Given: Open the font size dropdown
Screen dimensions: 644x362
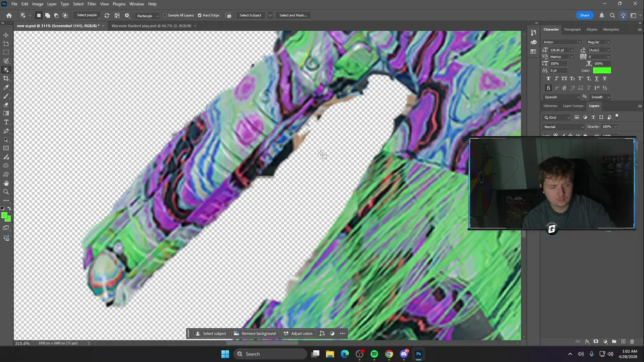Looking at the screenshot, I should pyautogui.click(x=571, y=50).
